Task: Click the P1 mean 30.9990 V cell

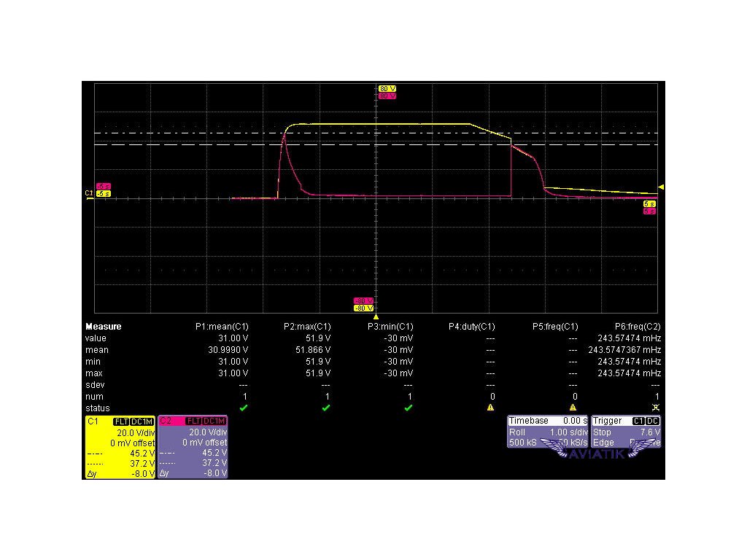Action: (x=228, y=350)
